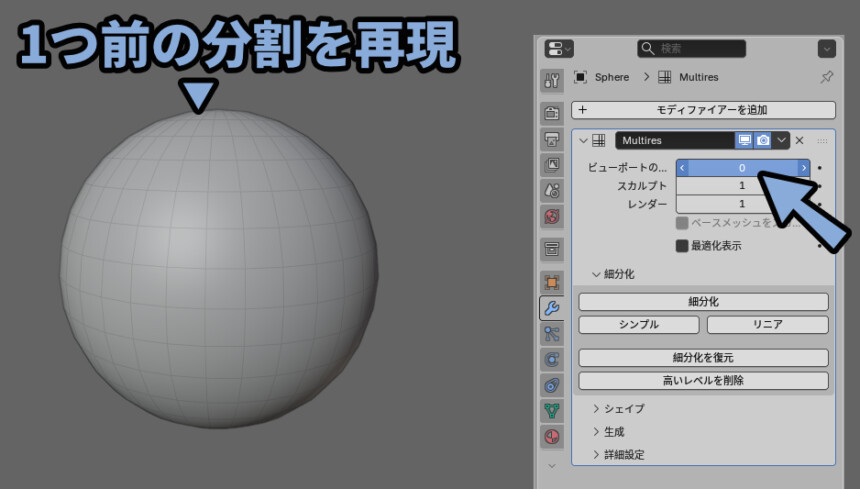Image resolution: width=860 pixels, height=489 pixels.
Task: Open the Tool properties tab
Action: click(x=552, y=80)
